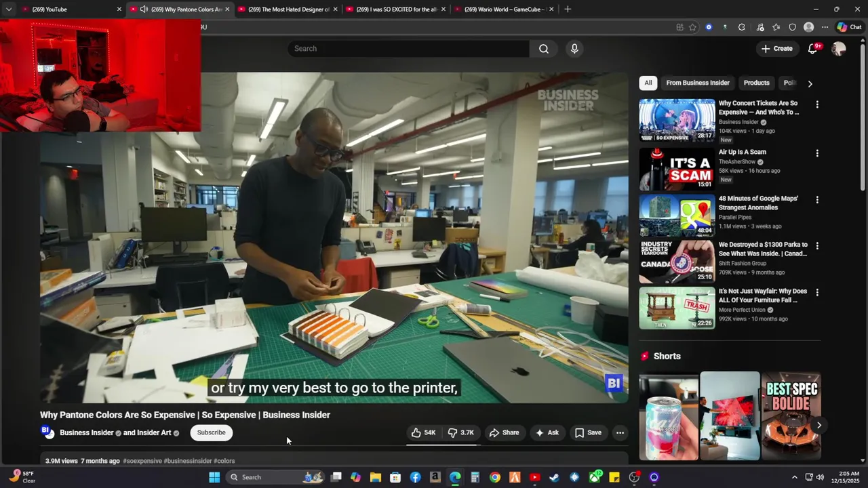This screenshot has width=868, height=488.
Task: Open Google Chrome from taskbar
Action: click(x=495, y=477)
